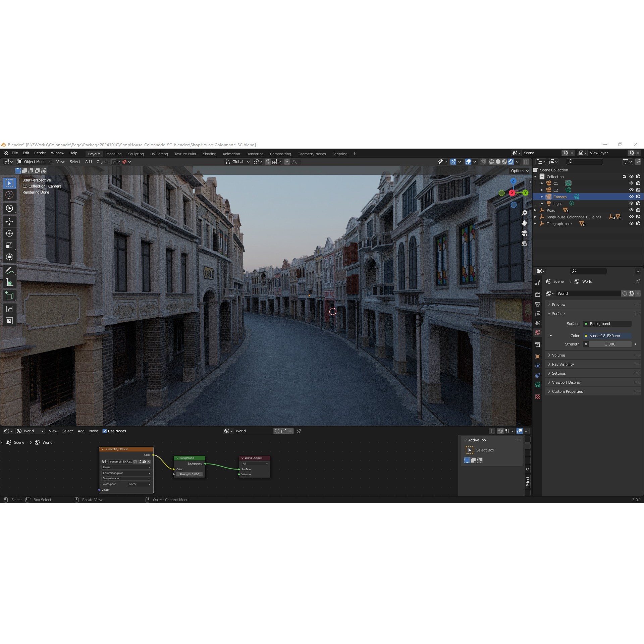The image size is (644, 644).
Task: Switch to the Shading workspace tab
Action: click(x=209, y=154)
